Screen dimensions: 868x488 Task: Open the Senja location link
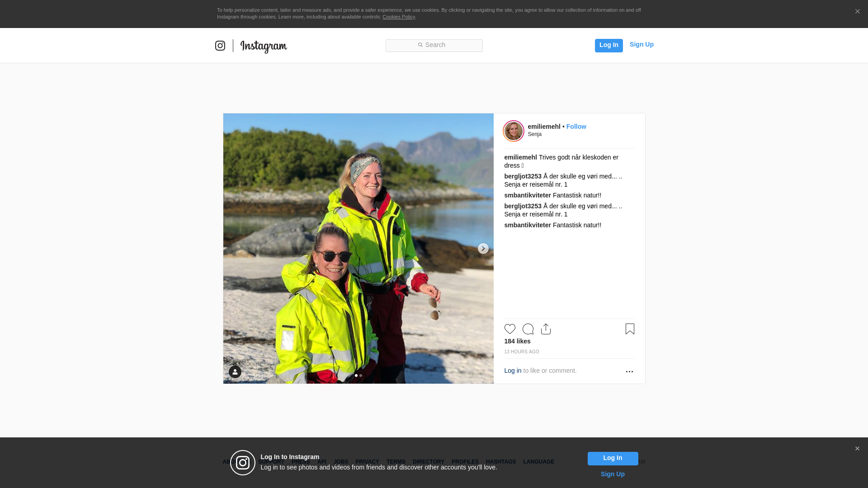coord(534,134)
